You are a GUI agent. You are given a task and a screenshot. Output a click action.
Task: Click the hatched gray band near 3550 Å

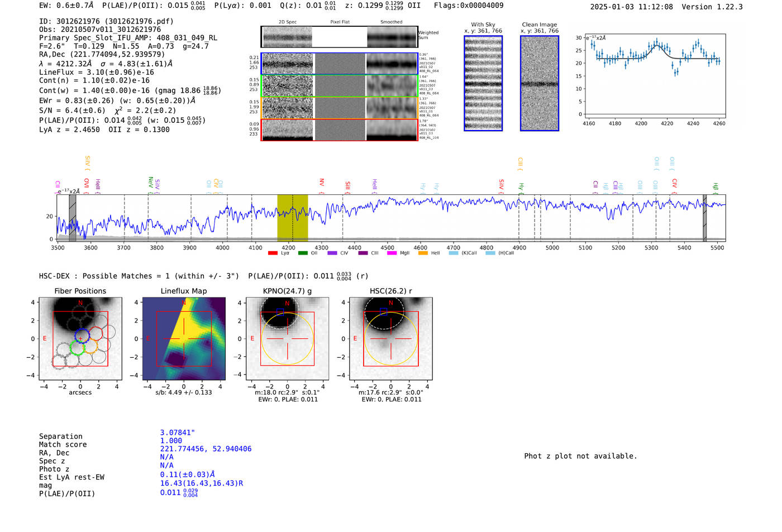(73, 218)
